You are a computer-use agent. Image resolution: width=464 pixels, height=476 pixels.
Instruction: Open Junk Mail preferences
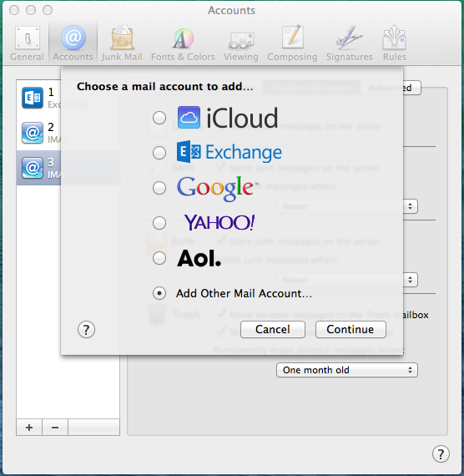122,43
